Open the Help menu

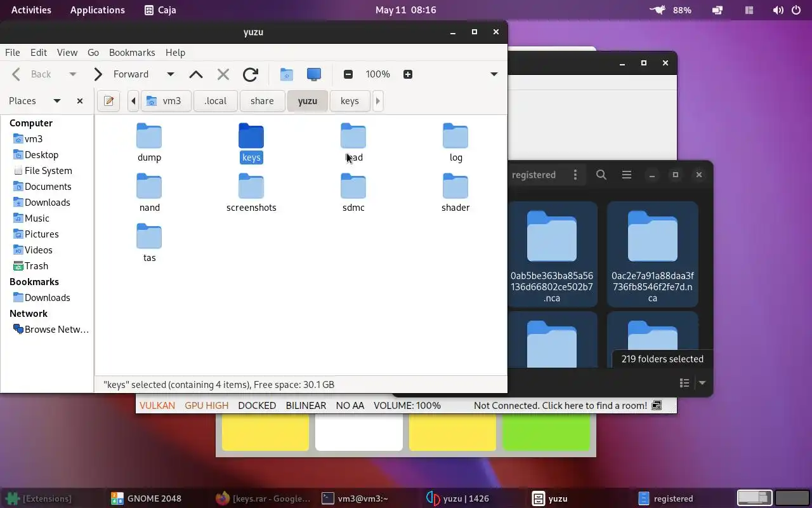[x=175, y=53]
